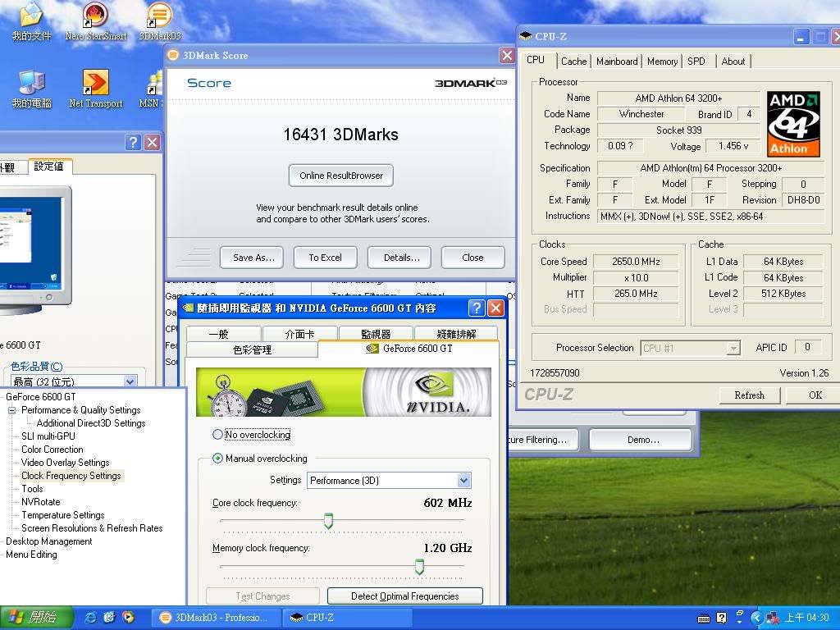Viewport: 840px width, 630px height.
Task: Open the 我的文件 desktop folder icon
Action: point(31,21)
